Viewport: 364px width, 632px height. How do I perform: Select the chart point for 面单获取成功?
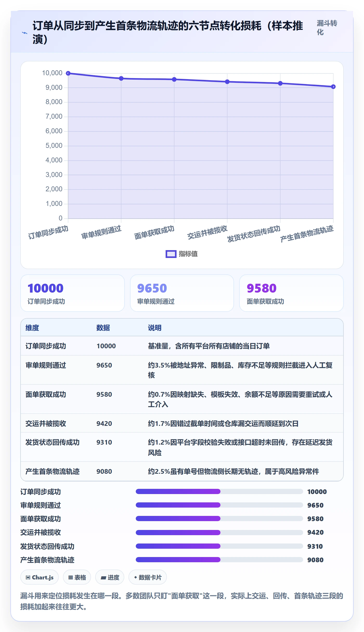click(x=174, y=79)
